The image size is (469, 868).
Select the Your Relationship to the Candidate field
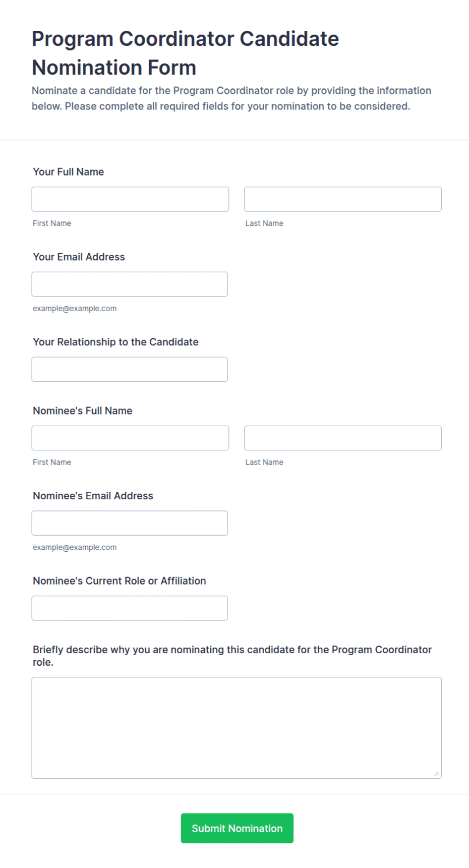tap(130, 369)
